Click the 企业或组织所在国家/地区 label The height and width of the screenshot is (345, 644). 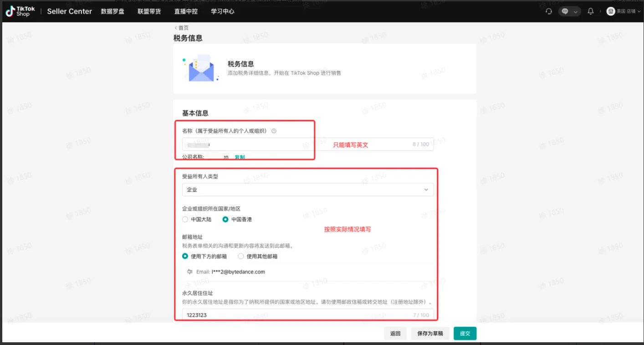pyautogui.click(x=211, y=209)
